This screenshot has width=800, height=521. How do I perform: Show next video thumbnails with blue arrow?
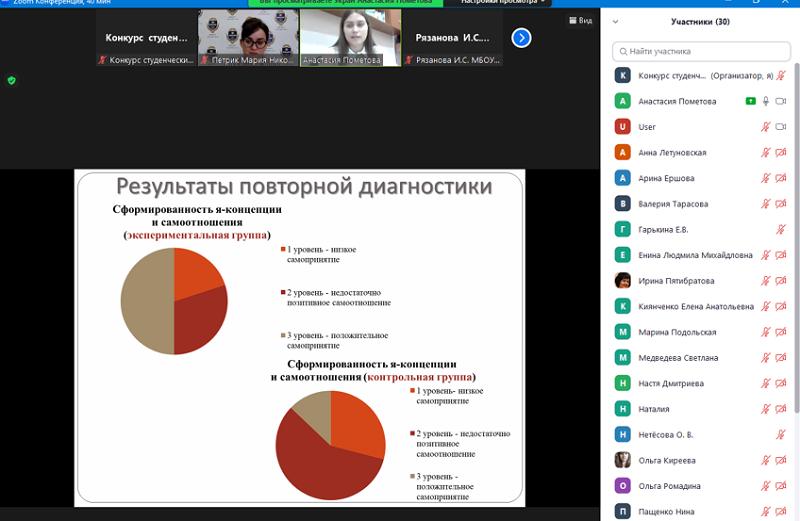(x=521, y=38)
